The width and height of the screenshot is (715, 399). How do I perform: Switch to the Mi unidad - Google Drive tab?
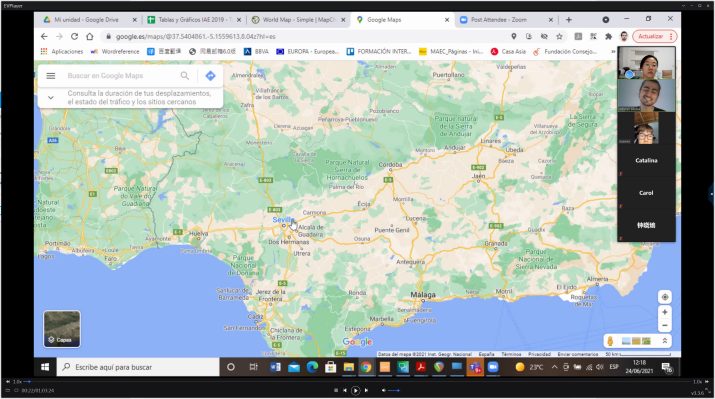pyautogui.click(x=86, y=20)
